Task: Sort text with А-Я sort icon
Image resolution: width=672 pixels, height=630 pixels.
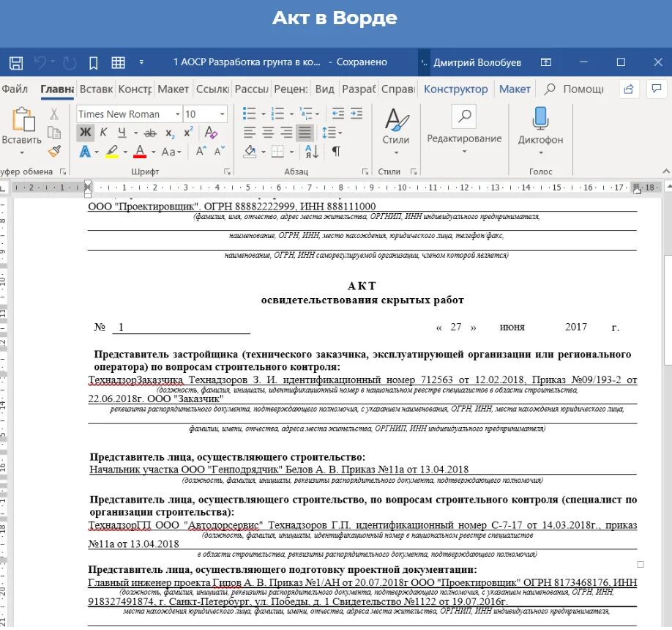Action: (x=312, y=152)
